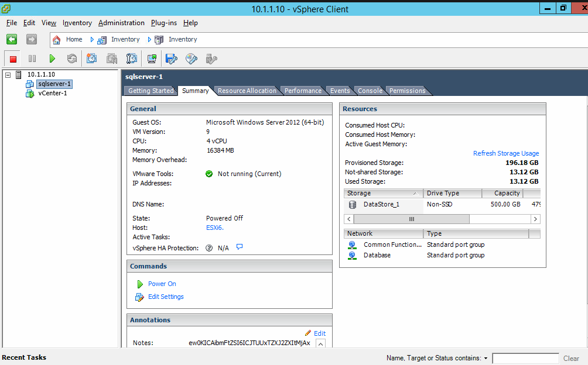
Task: Click the Power On command link
Action: (x=162, y=284)
